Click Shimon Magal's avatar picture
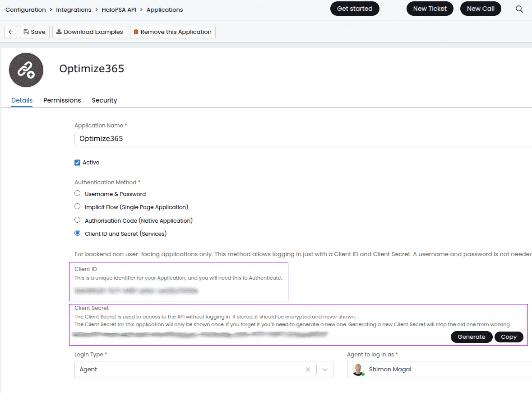 point(358,370)
